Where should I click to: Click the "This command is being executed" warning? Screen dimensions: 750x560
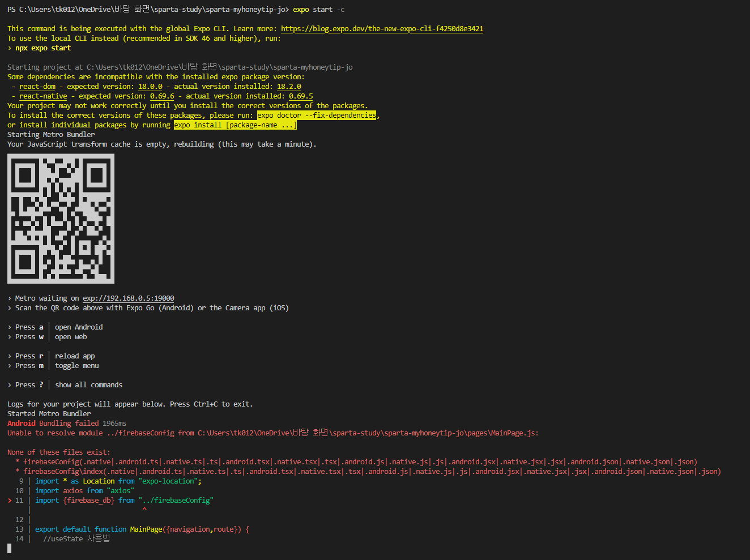(x=245, y=29)
